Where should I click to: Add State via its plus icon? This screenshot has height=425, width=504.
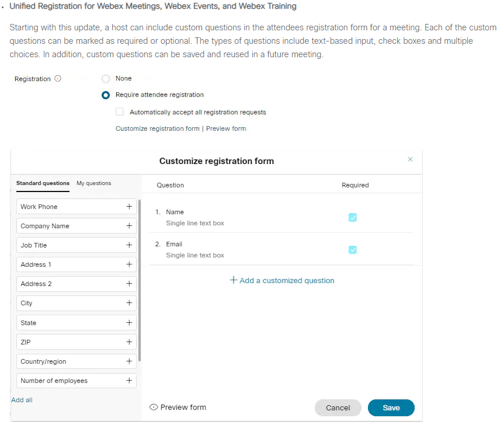[x=129, y=322]
